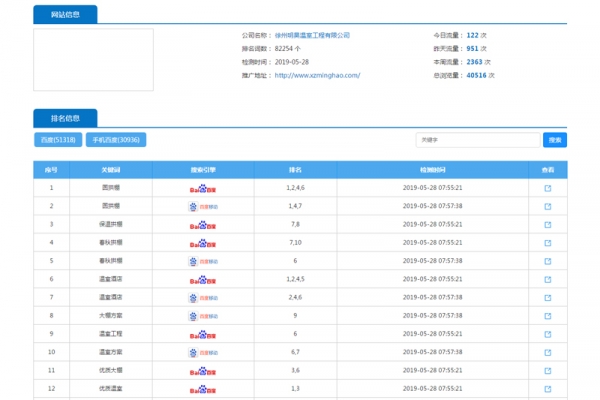The height and width of the screenshot is (400, 600).
Task: Click the Baidu logo in row 1
Action: 203,188
